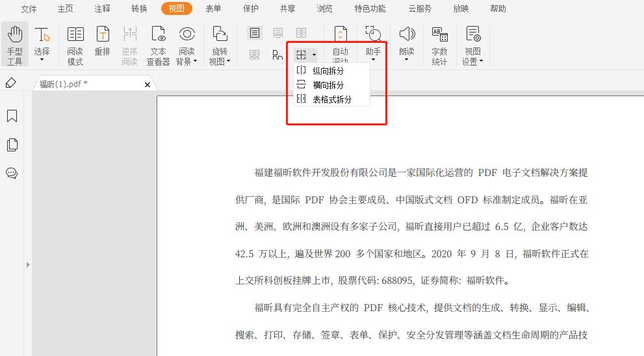Switch to the Share (共享) tab
644x356 pixels.
pos(287,8)
